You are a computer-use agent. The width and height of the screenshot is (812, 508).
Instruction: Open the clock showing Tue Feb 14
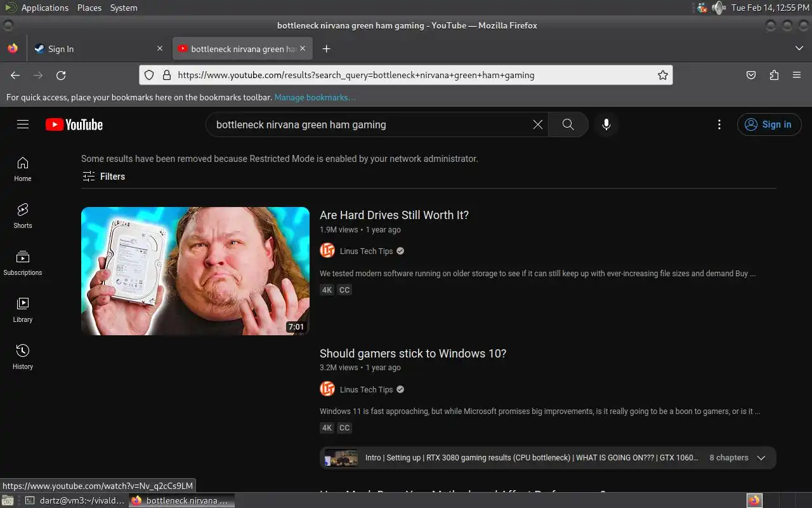(x=769, y=8)
